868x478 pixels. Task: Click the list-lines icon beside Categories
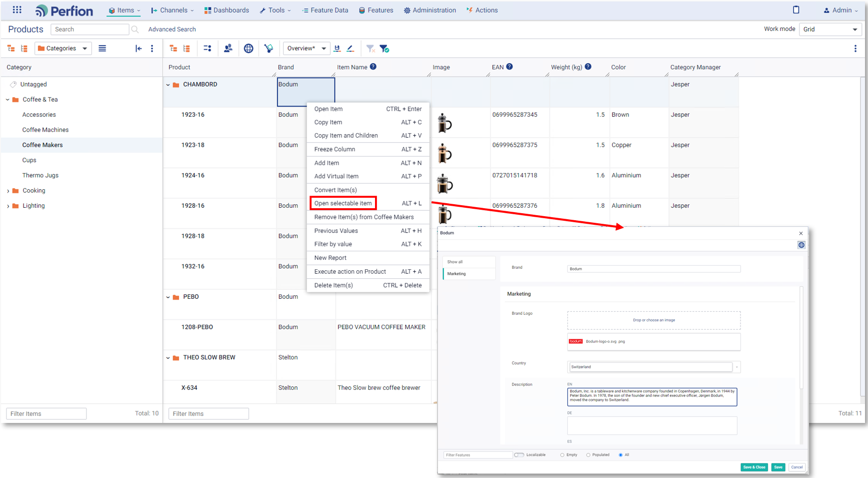tap(102, 49)
